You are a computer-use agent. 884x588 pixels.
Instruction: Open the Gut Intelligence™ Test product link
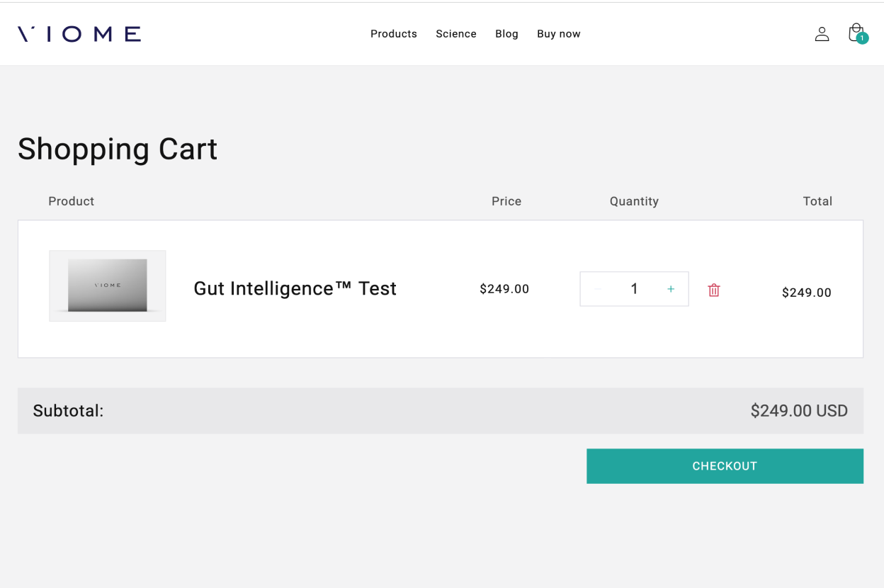point(295,288)
